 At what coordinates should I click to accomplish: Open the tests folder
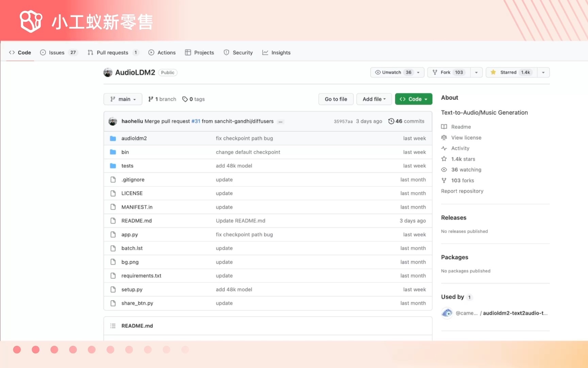pyautogui.click(x=127, y=166)
